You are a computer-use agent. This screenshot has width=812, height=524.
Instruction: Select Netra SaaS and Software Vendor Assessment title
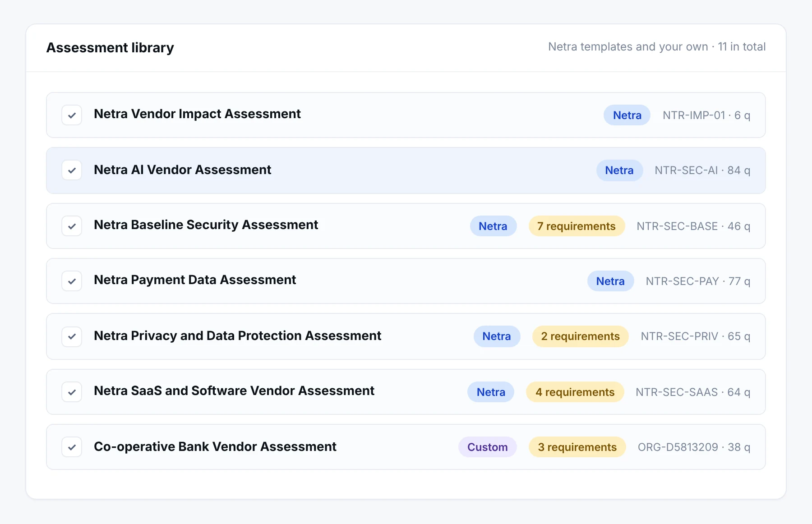click(x=234, y=391)
